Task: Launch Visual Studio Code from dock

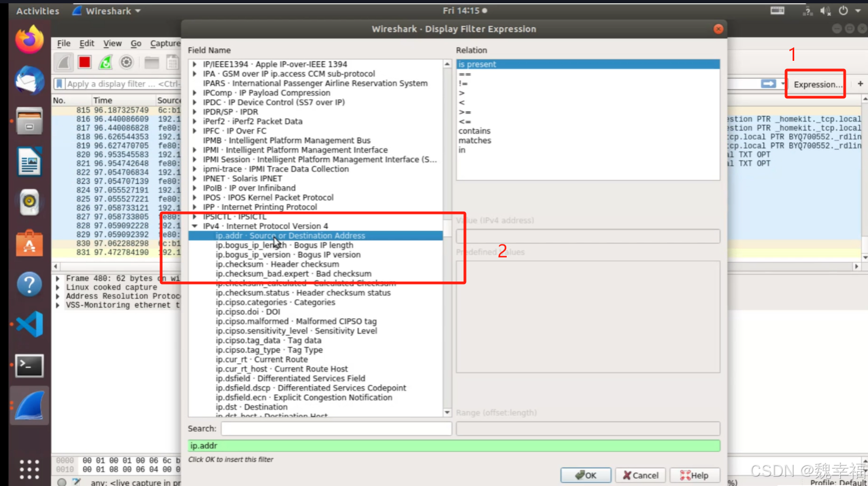Action: (x=29, y=324)
